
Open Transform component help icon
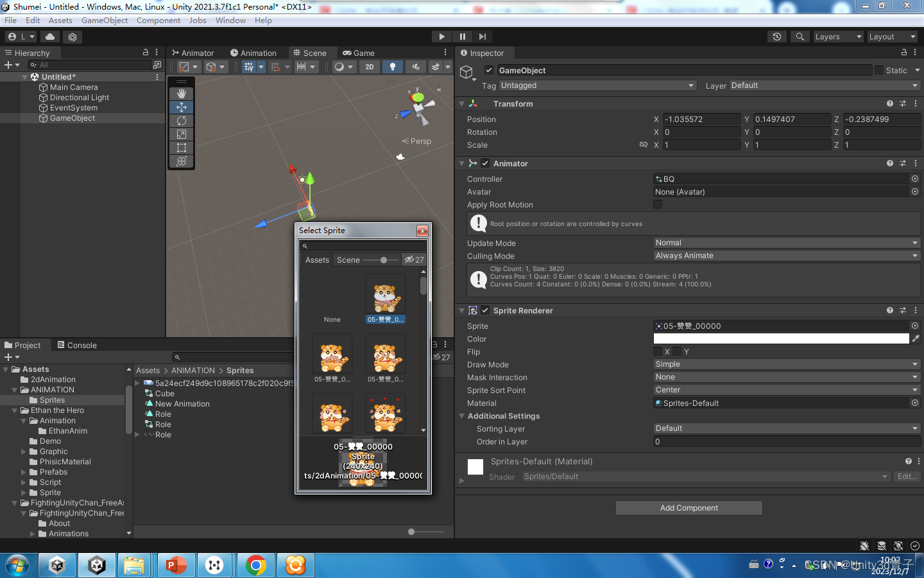tap(890, 103)
